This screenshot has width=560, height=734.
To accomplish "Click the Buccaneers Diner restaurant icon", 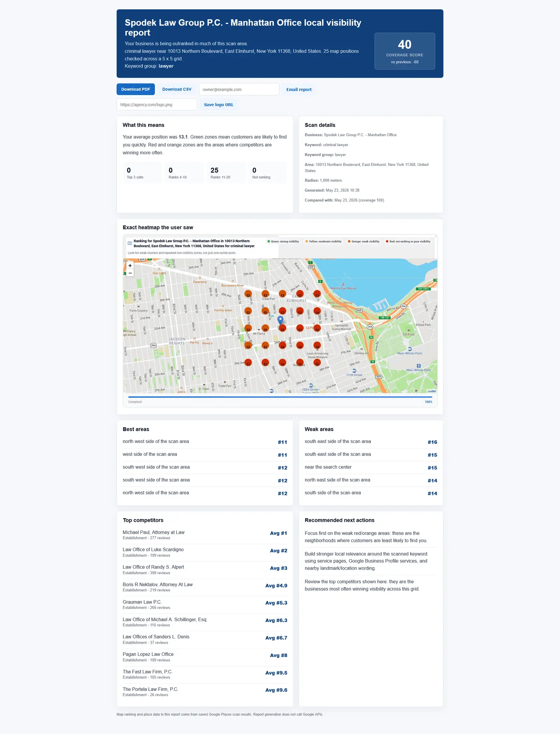I will [232, 281].
